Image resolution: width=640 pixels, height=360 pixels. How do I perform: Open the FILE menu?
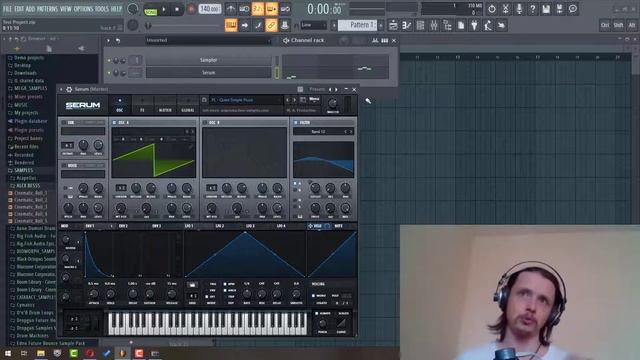pyautogui.click(x=7, y=9)
